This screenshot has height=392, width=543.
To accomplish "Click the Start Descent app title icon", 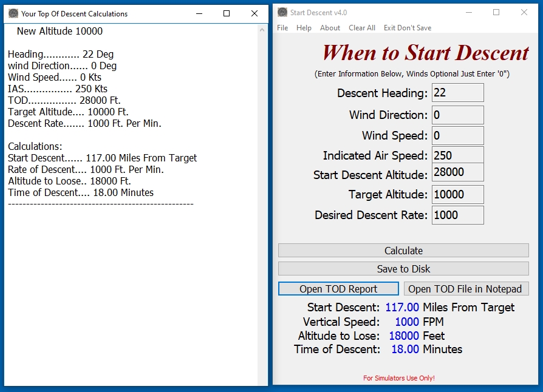I will pyautogui.click(x=282, y=13).
